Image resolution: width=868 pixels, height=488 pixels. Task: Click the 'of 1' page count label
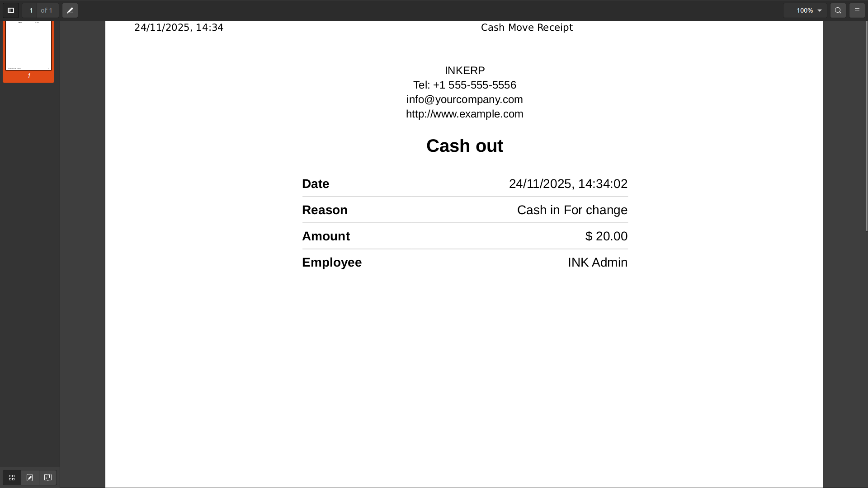coord(47,10)
